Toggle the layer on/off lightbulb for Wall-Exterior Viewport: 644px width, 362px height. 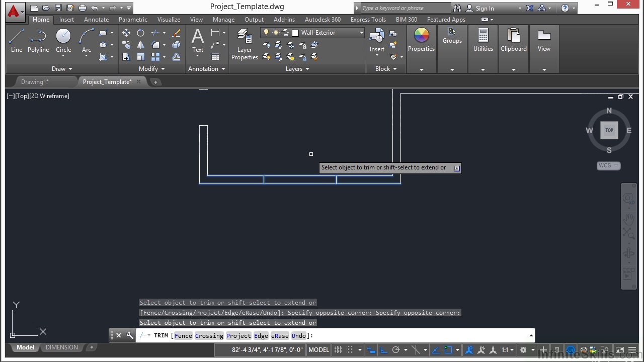point(266,33)
